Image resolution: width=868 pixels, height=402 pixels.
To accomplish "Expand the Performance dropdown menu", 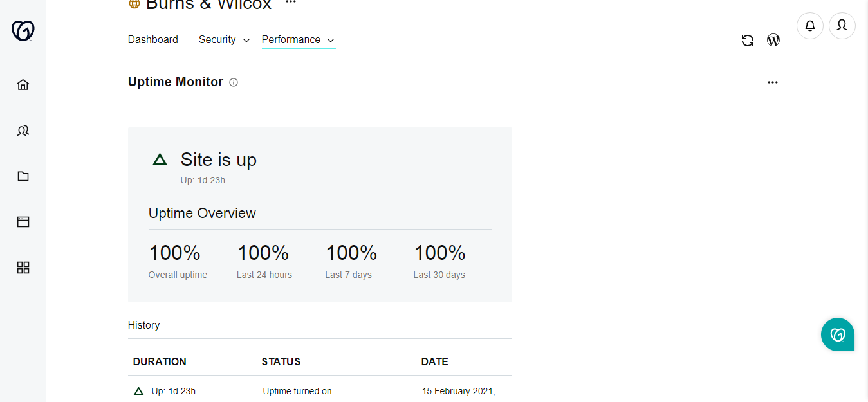I will [x=299, y=40].
